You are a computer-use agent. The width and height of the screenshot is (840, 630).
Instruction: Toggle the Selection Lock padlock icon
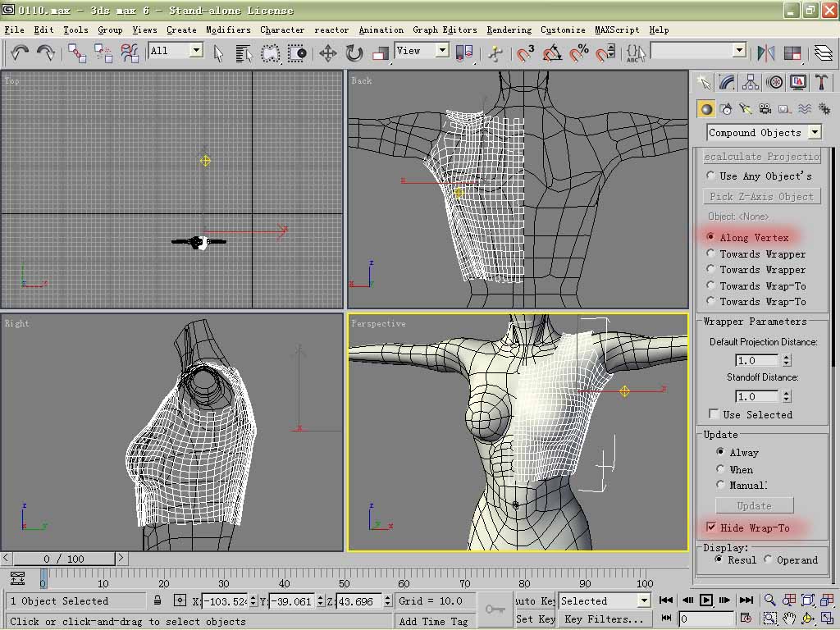pyautogui.click(x=157, y=600)
